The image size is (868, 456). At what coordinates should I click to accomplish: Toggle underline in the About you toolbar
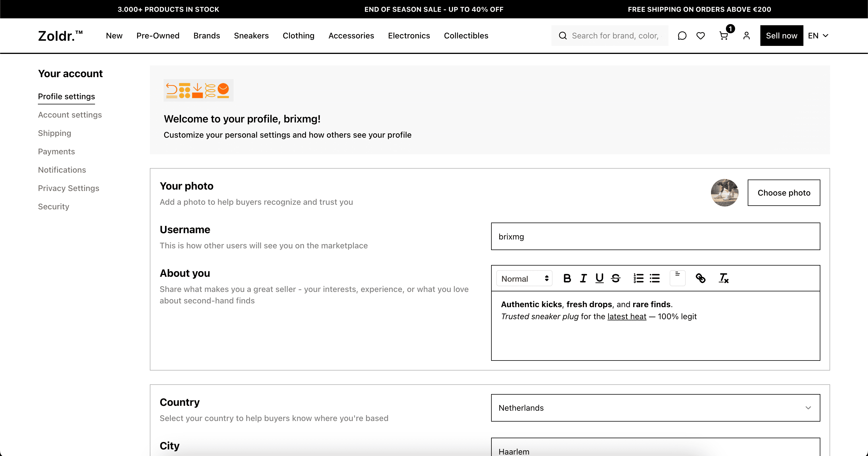pos(599,278)
